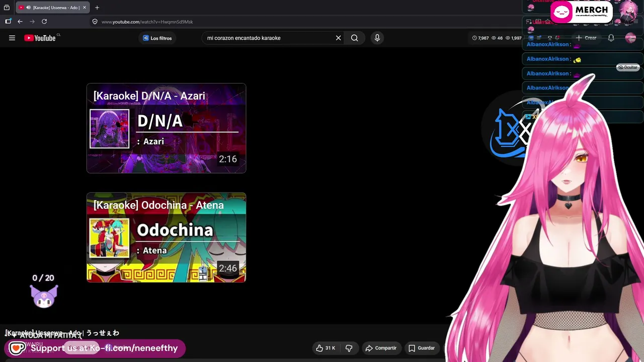Open the YouTube notifications bell
Image resolution: width=644 pixels, height=362 pixels.
pos(611,38)
